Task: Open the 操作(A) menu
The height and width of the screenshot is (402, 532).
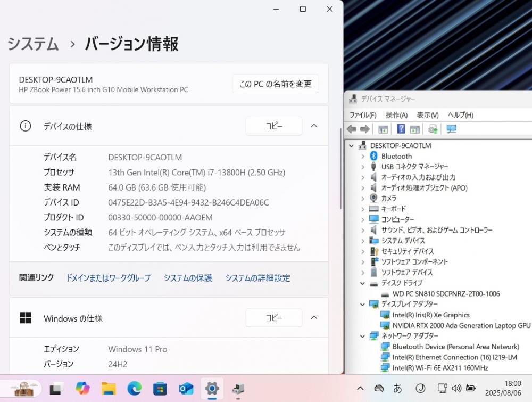Action: 396,115
